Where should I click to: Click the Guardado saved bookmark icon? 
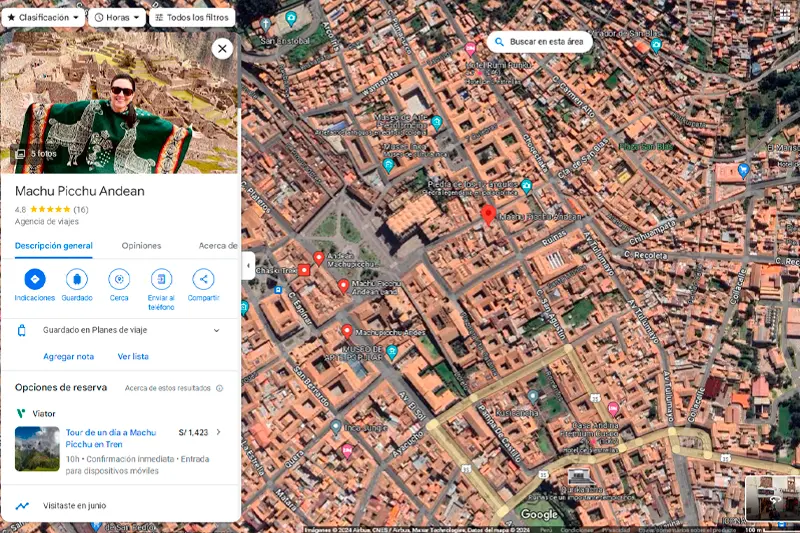point(77,280)
